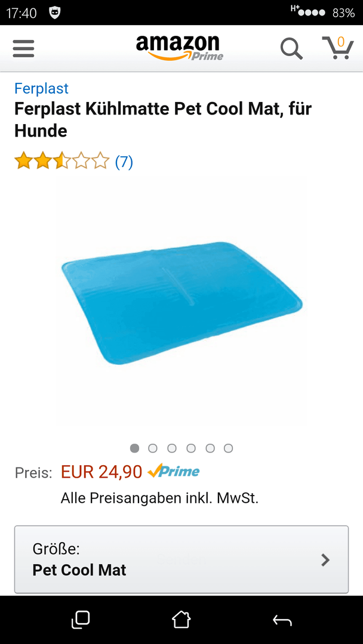Tap the blue cooling mat product image
Image resolution: width=363 pixels, height=644 pixels.
tap(181, 303)
